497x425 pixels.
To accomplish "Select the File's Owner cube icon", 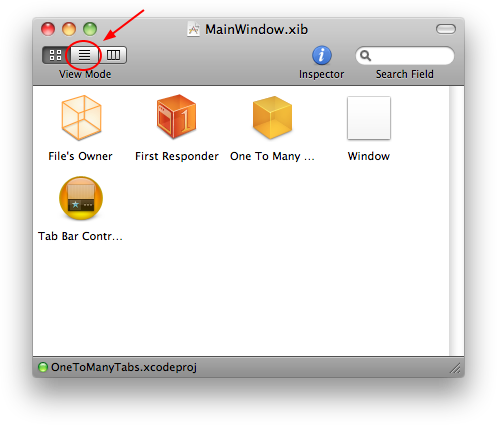I will click(x=81, y=118).
